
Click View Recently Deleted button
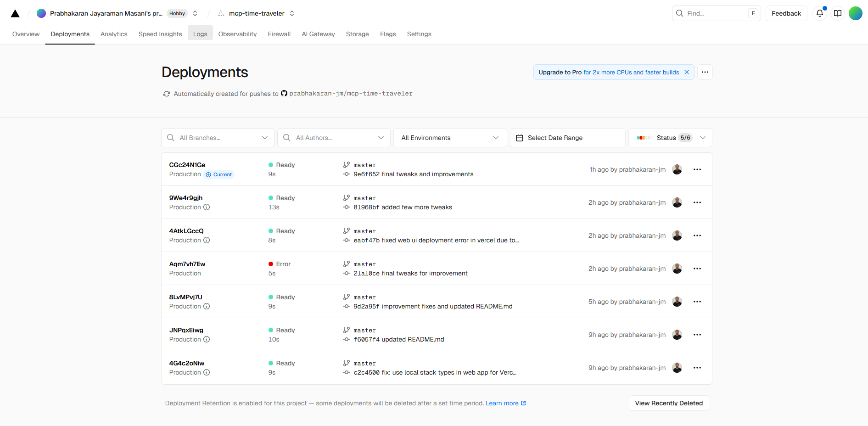669,403
